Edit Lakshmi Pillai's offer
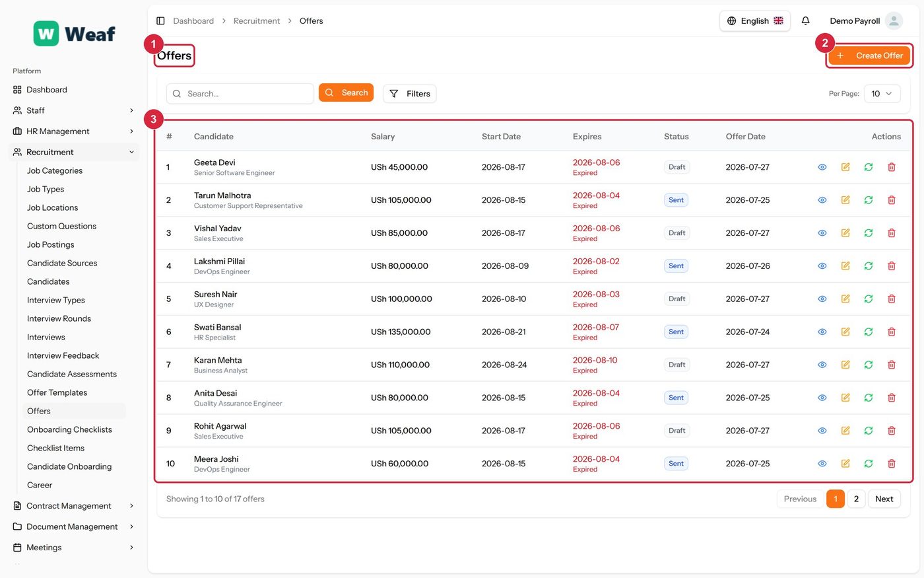This screenshot has width=924, height=578. [x=845, y=266]
